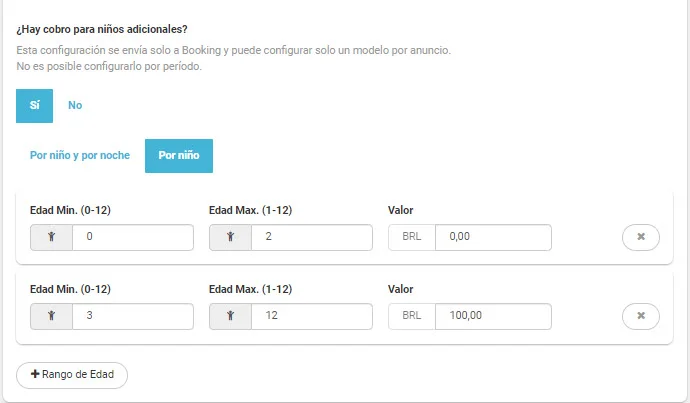This screenshot has width=690, height=403.
Task: Click the plus icon in Rango de Edad
Action: (x=35, y=375)
